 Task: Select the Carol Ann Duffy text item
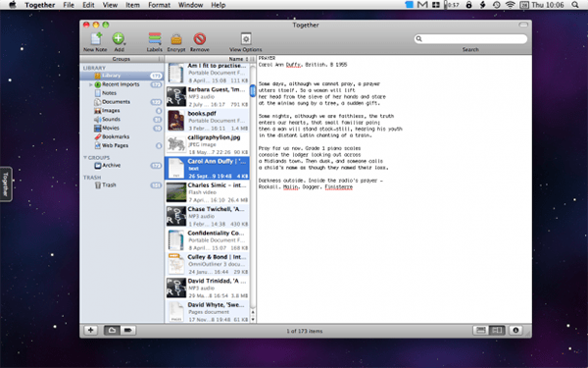tap(207, 169)
